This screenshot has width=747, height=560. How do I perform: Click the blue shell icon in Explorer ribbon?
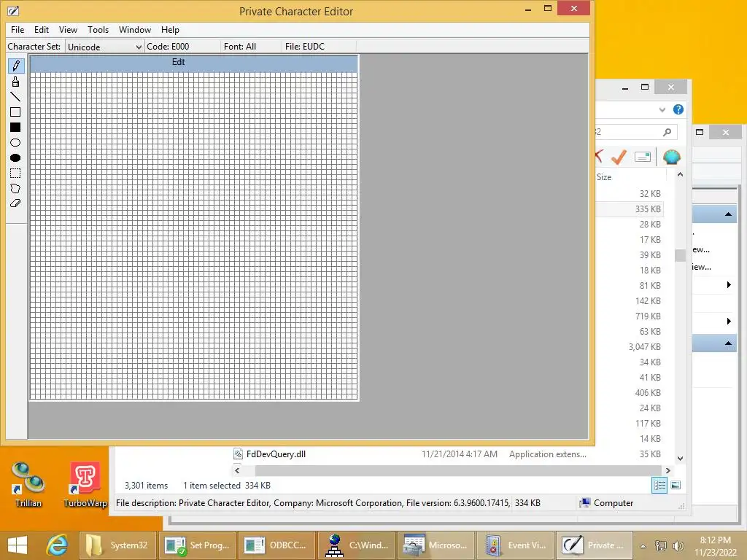coord(671,157)
